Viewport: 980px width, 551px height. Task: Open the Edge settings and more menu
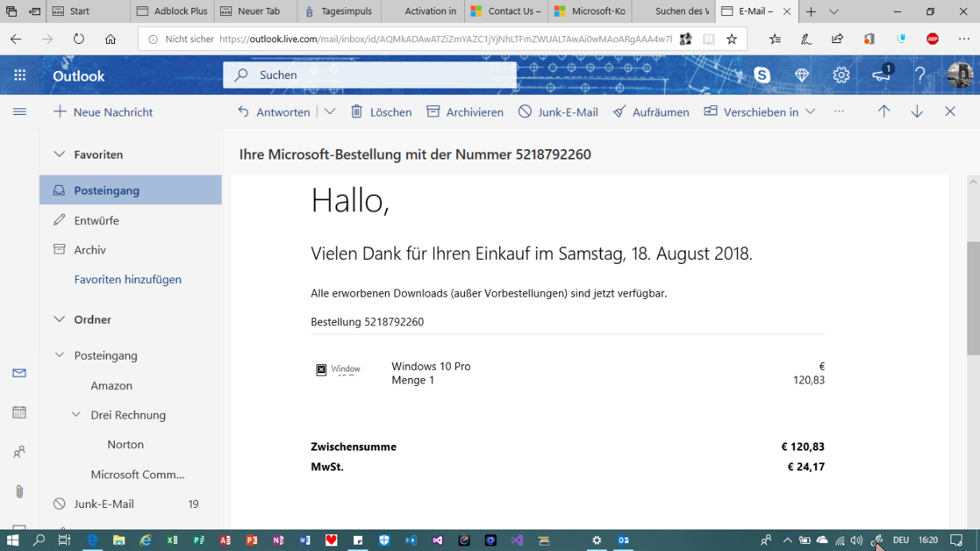pyautogui.click(x=964, y=38)
